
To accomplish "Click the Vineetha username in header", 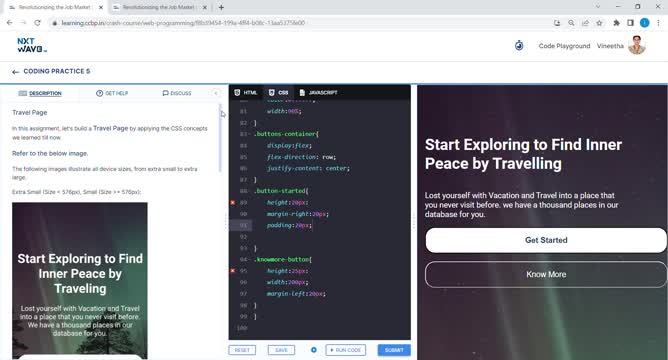I will (x=610, y=46).
